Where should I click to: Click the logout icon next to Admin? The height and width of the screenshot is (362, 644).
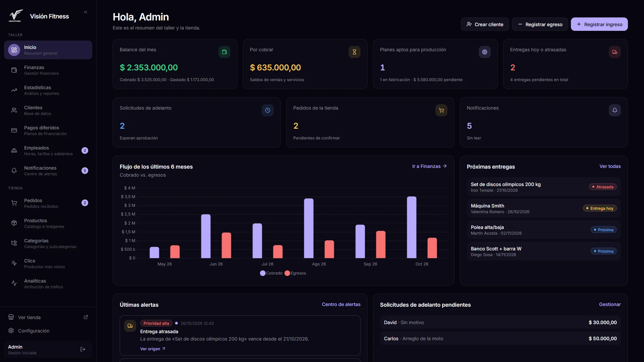83,349
